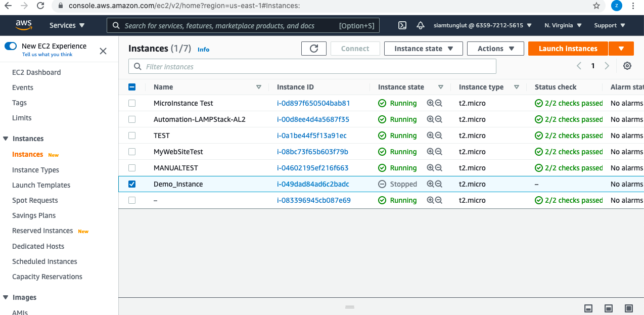Zoom in filter for MicroInstance Test state
The image size is (644, 315).
pos(430,103)
